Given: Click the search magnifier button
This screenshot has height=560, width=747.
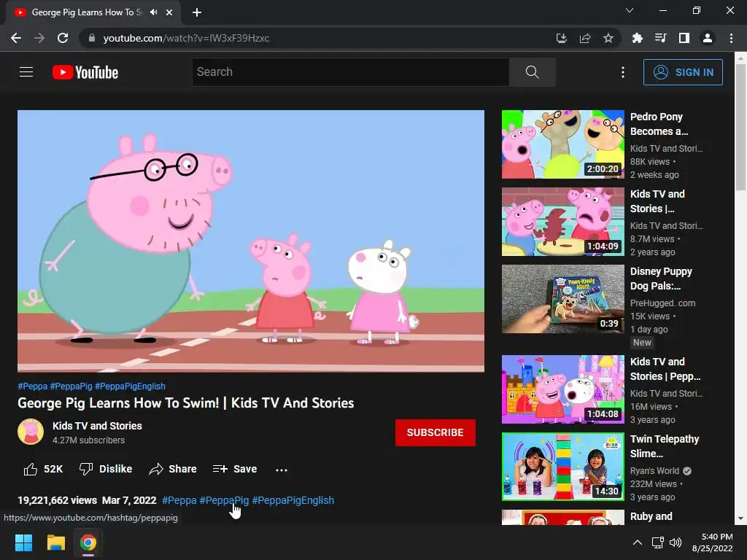Looking at the screenshot, I should pyautogui.click(x=532, y=72).
